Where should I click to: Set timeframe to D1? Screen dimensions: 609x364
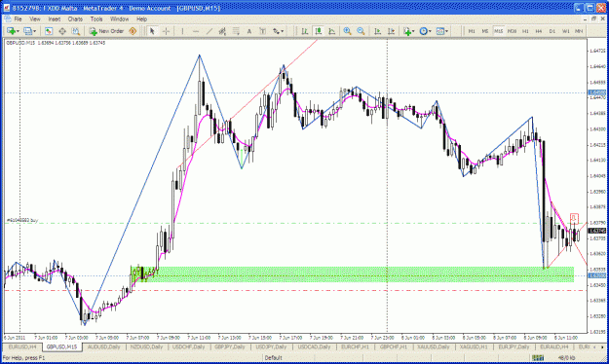pyautogui.click(x=552, y=31)
